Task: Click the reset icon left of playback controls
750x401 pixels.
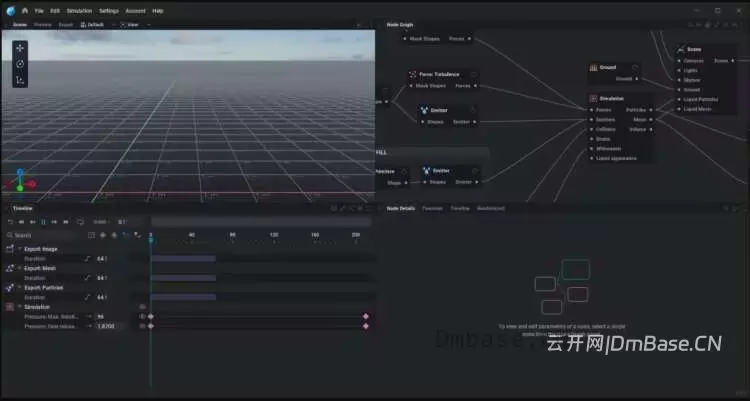Action: tap(11, 222)
